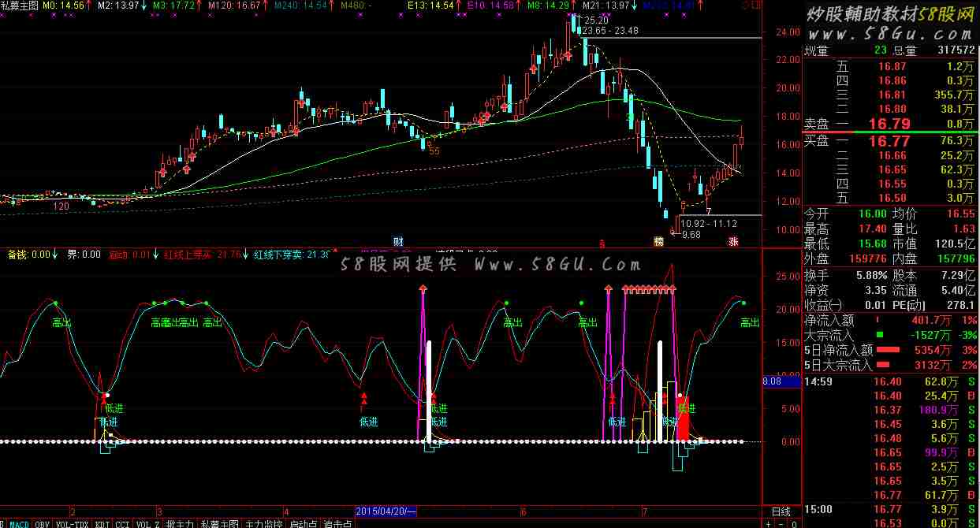Select the CCI indicator tab
The height and width of the screenshot is (528, 980).
tap(122, 524)
